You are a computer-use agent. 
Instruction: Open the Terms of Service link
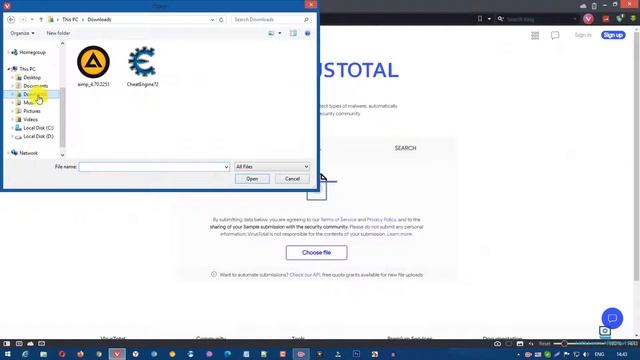[338, 220]
